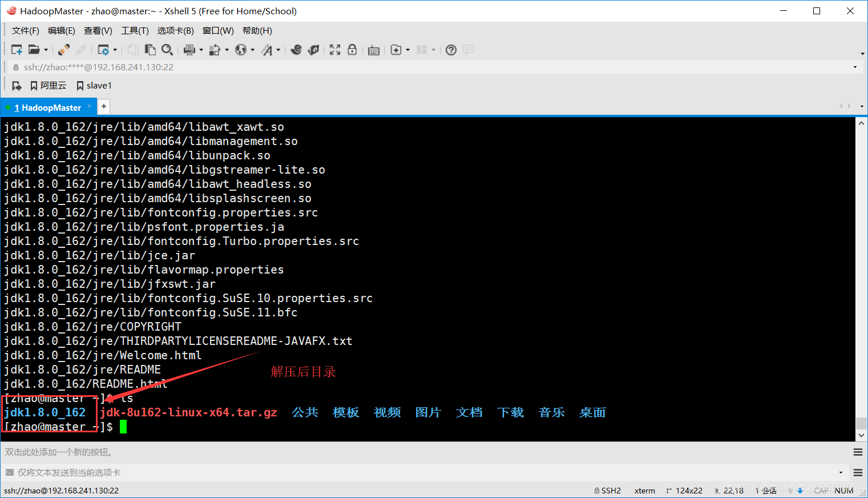Open the 工具(T) menu
Image resolution: width=868 pixels, height=498 pixels.
(135, 31)
